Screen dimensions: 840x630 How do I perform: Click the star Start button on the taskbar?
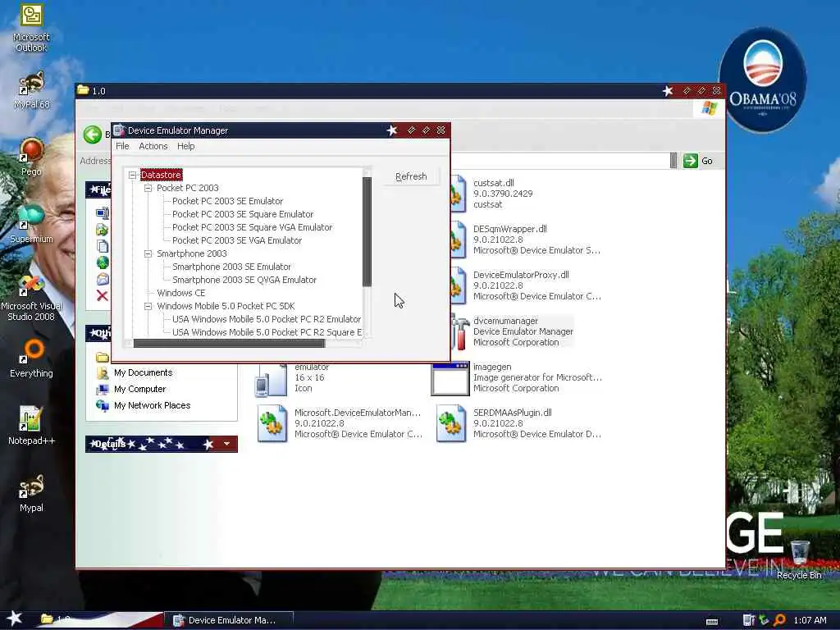(x=15, y=619)
